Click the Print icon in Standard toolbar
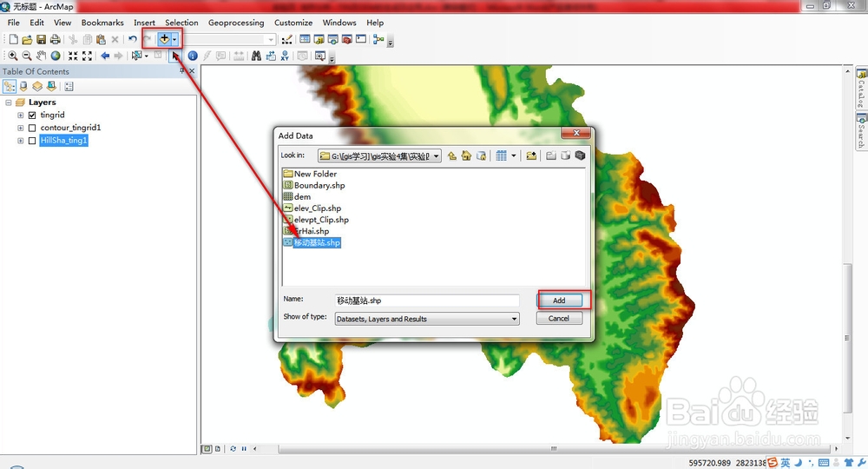Image resolution: width=868 pixels, height=469 pixels. [55, 39]
